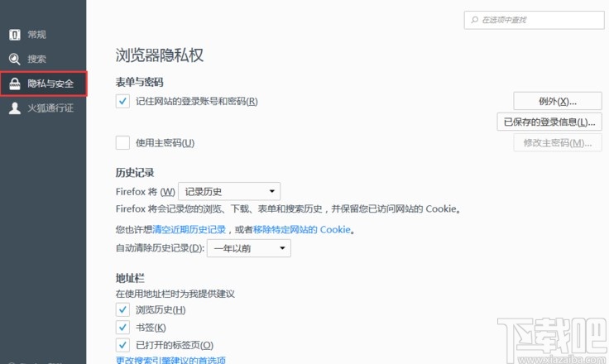This screenshot has width=609, height=364.
Task: Click the 例外(X)... button
Action: [x=558, y=102]
